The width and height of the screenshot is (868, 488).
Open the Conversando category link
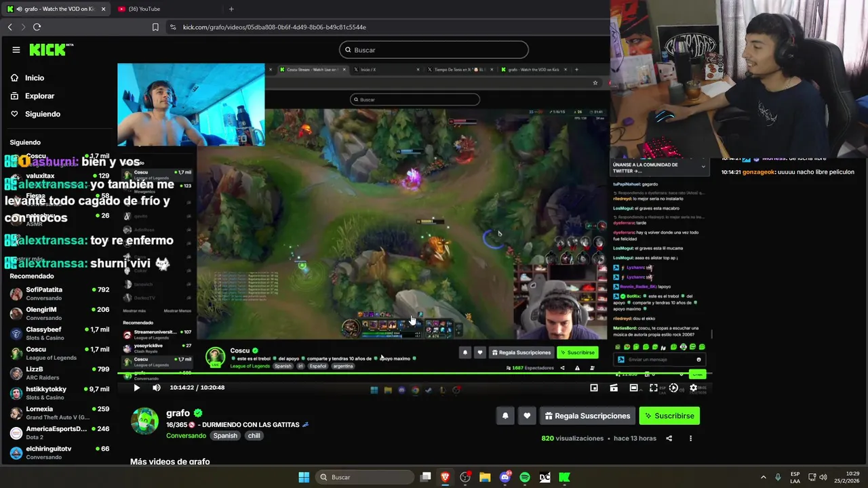point(186,436)
